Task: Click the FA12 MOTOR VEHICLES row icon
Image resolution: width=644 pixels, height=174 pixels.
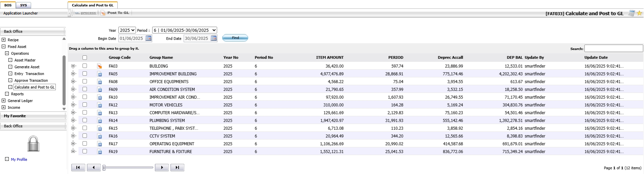Action: pyautogui.click(x=100, y=105)
